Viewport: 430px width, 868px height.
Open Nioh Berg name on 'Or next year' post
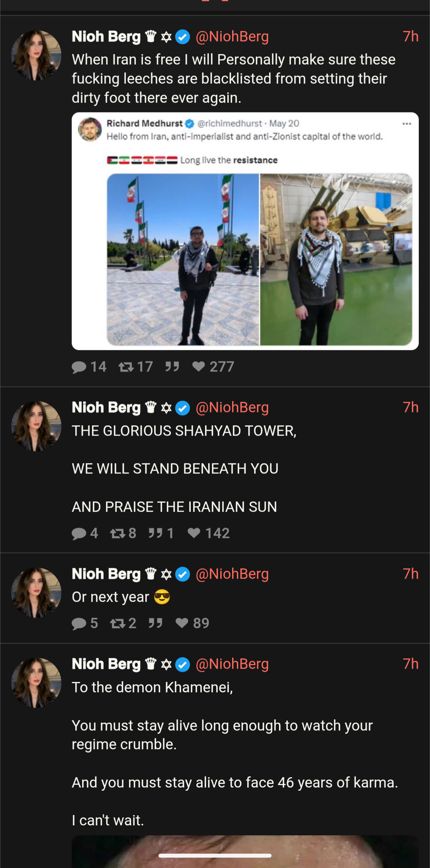pos(106,574)
